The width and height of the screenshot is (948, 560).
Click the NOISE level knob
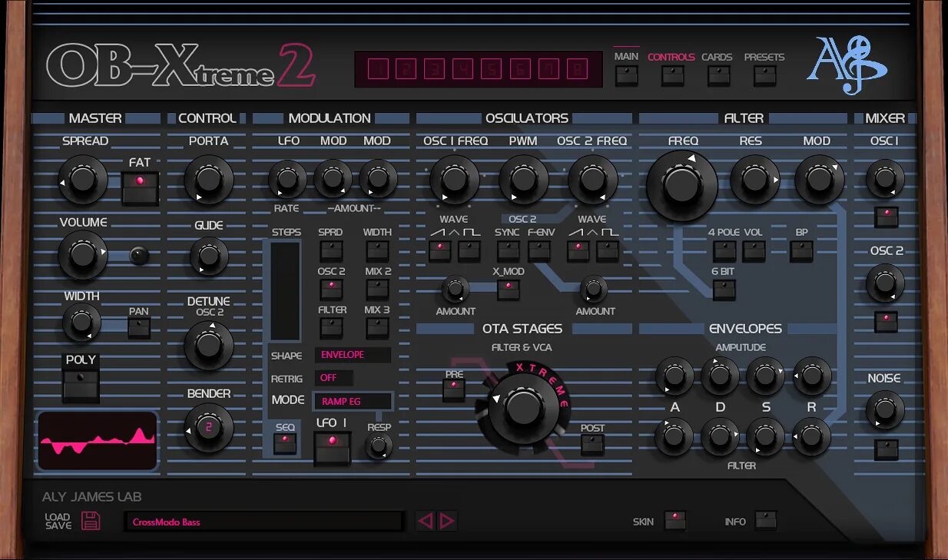pos(885,410)
